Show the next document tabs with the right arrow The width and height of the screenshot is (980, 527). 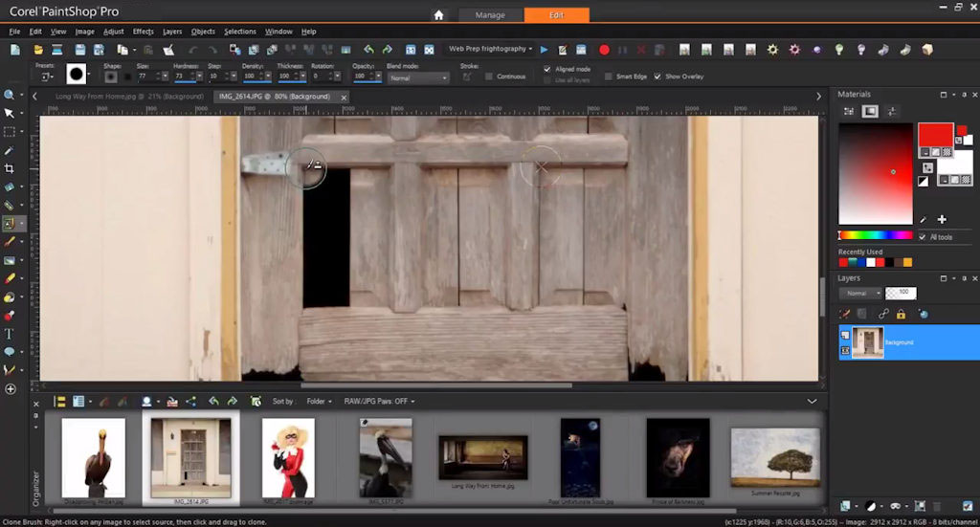pos(819,97)
